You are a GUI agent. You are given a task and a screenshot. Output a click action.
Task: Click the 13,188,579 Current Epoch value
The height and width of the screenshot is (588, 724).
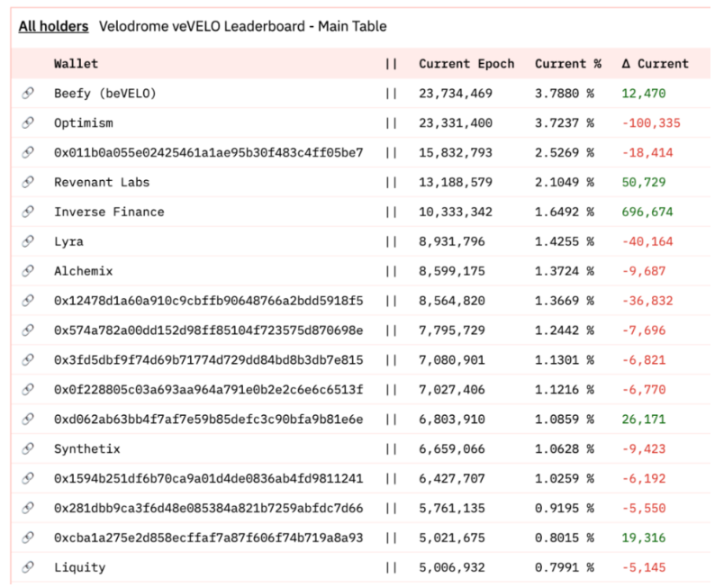[456, 182]
